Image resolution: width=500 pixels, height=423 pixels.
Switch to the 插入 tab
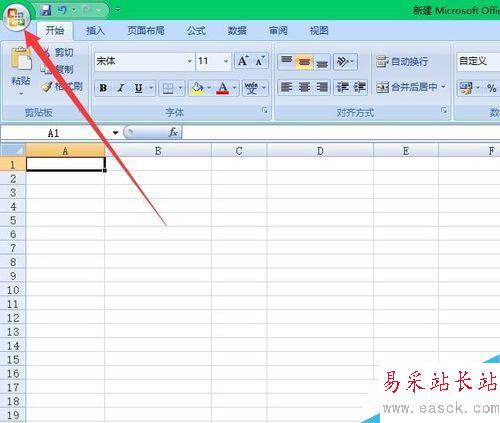click(x=95, y=31)
